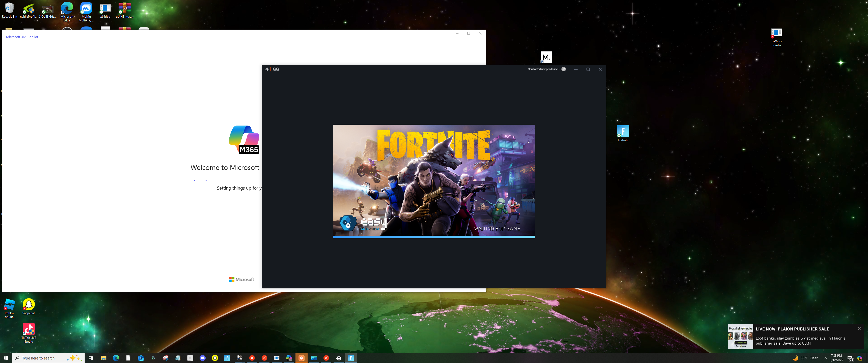The image size is (868, 363).
Task: Maximize the GG window
Action: click(x=588, y=69)
